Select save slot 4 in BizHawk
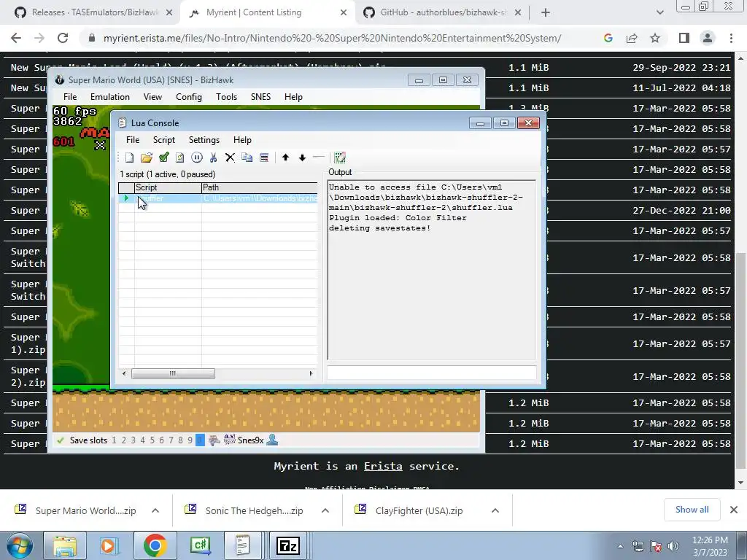The width and height of the screenshot is (747, 560). coord(142,440)
